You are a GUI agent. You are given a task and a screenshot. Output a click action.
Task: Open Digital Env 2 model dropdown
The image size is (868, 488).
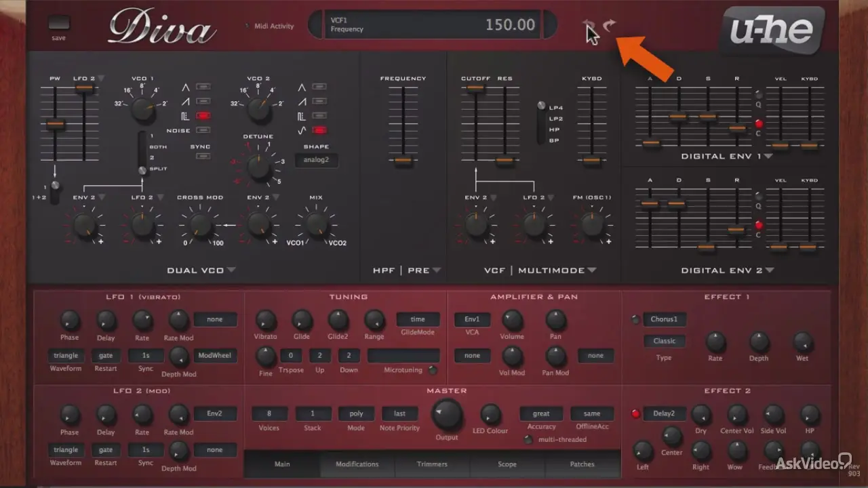[x=770, y=270]
